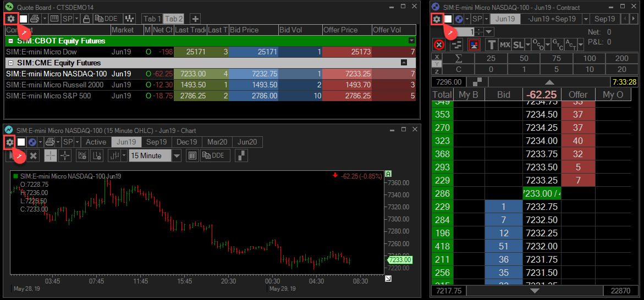Click the printer icon in chart toolbar
This screenshot has width=644, height=300.
pos(50,142)
